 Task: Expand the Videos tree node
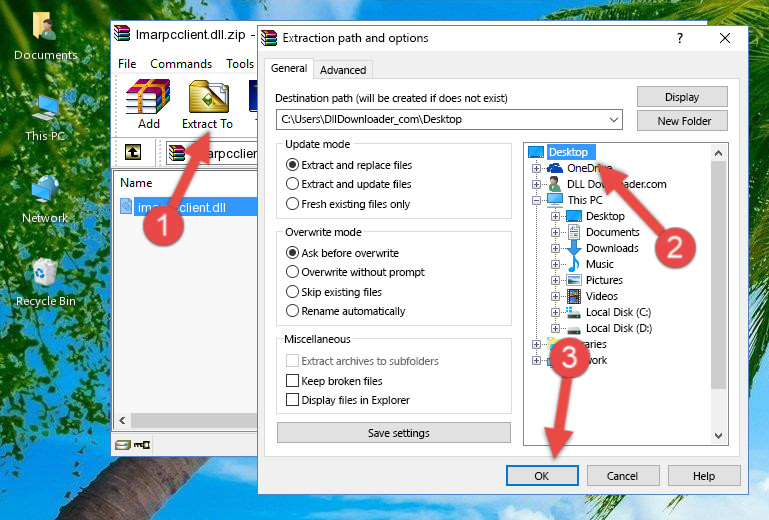[555, 296]
